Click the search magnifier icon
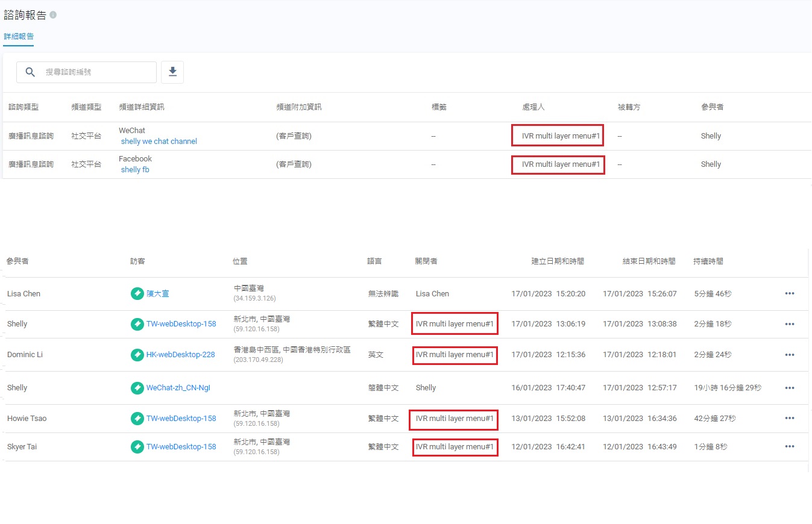Viewport: 812px width, 524px height. point(30,72)
